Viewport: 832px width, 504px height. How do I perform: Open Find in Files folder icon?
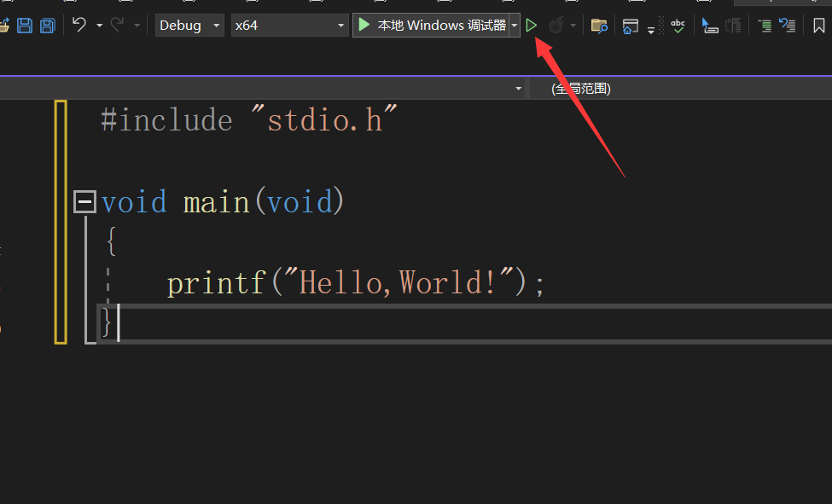pos(599,26)
